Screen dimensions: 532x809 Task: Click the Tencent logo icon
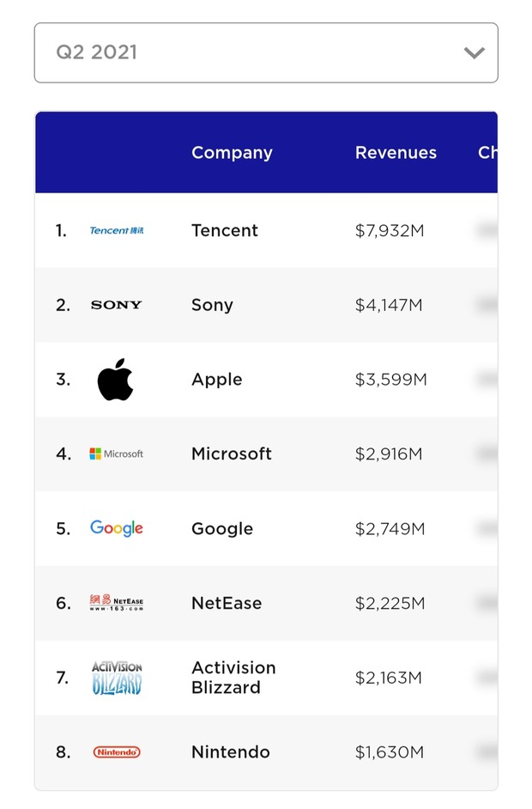click(117, 230)
